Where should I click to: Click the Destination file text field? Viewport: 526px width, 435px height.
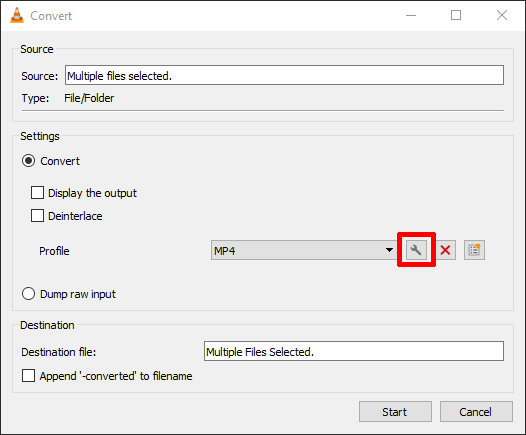coord(354,351)
